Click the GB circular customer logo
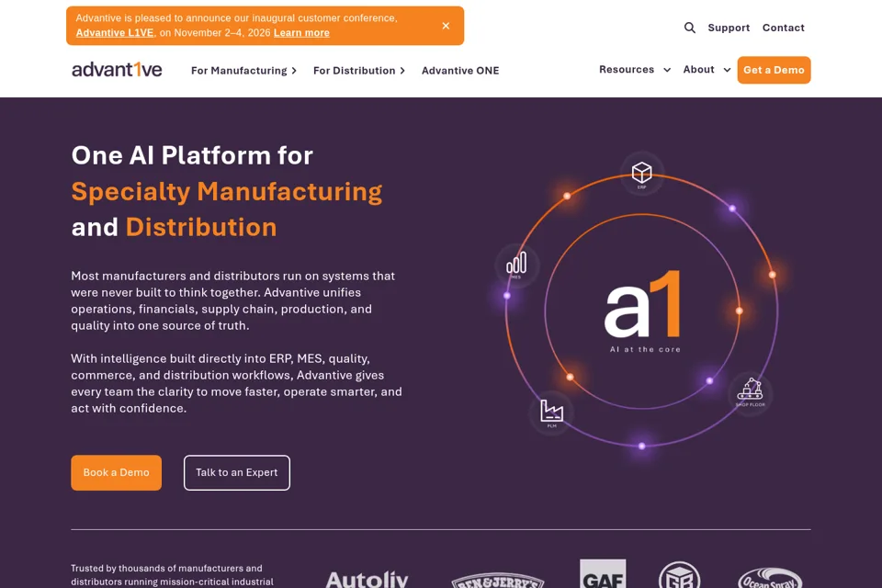 (679, 575)
